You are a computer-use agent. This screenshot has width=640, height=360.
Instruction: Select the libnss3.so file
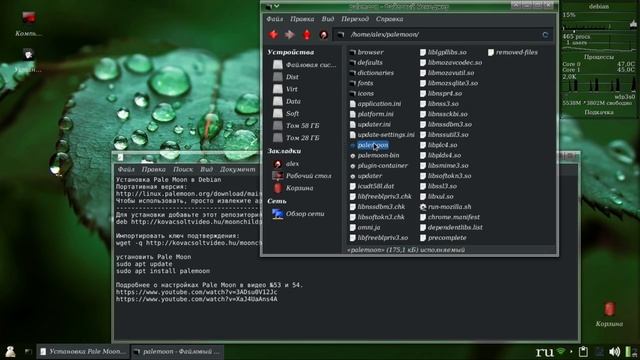pyautogui.click(x=440, y=104)
